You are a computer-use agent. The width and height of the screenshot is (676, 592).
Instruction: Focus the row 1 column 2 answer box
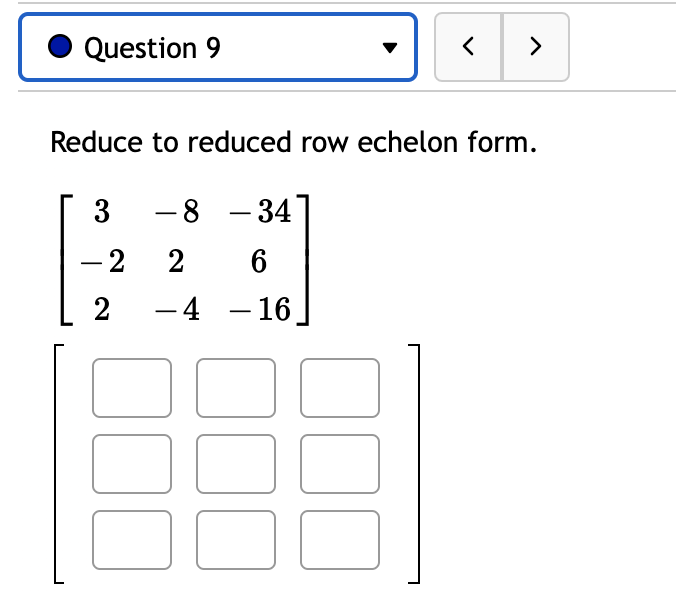(x=236, y=388)
